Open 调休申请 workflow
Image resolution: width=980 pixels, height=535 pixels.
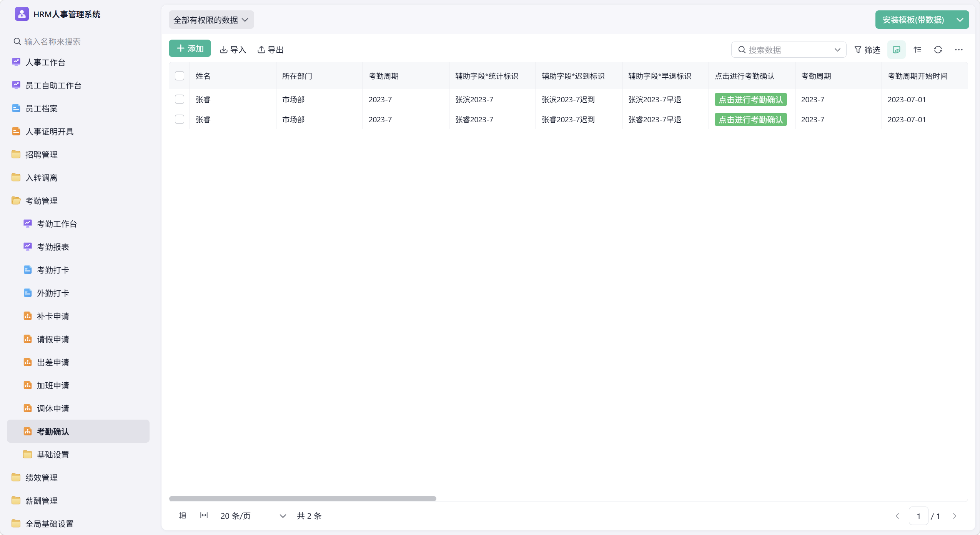(x=78, y=408)
